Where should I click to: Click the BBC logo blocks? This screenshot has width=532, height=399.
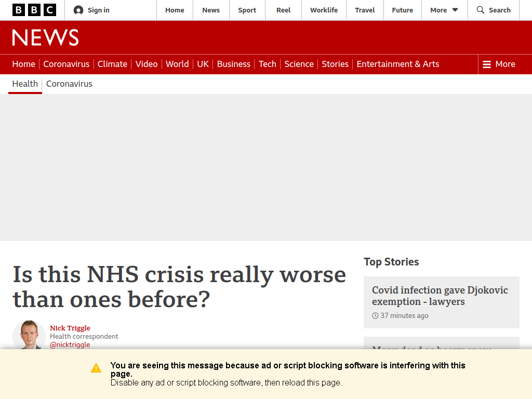34,10
